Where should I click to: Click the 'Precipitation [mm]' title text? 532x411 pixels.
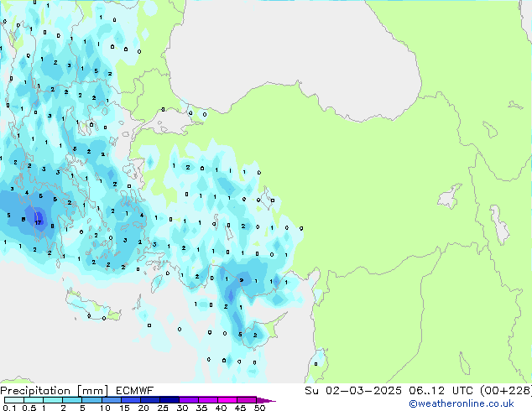(x=55, y=391)
